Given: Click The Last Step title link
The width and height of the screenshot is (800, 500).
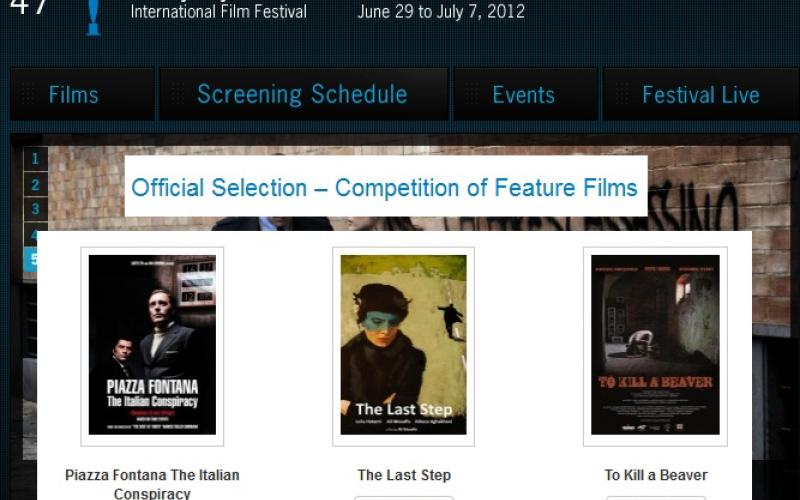Looking at the screenshot, I should pos(404,475).
